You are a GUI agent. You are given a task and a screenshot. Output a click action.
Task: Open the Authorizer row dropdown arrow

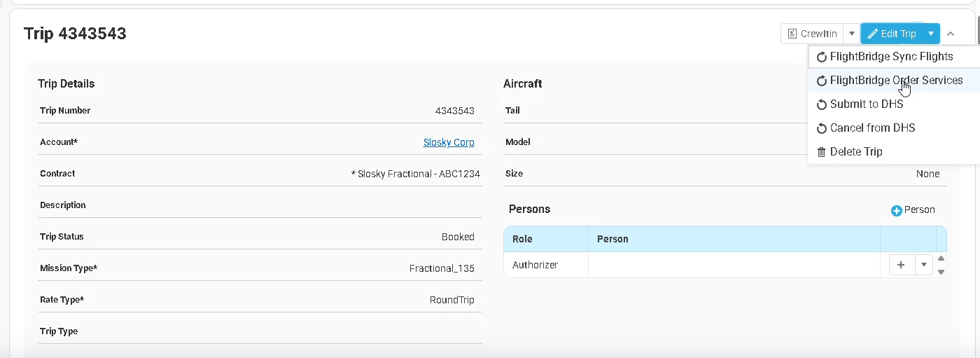[x=924, y=265]
